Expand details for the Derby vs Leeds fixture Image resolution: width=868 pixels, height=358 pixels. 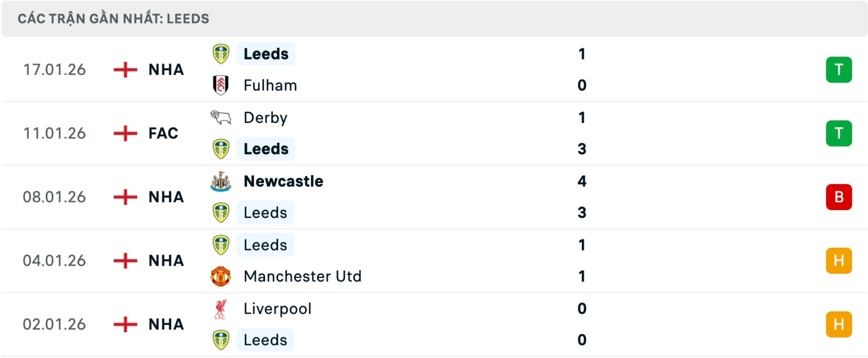tap(434, 133)
